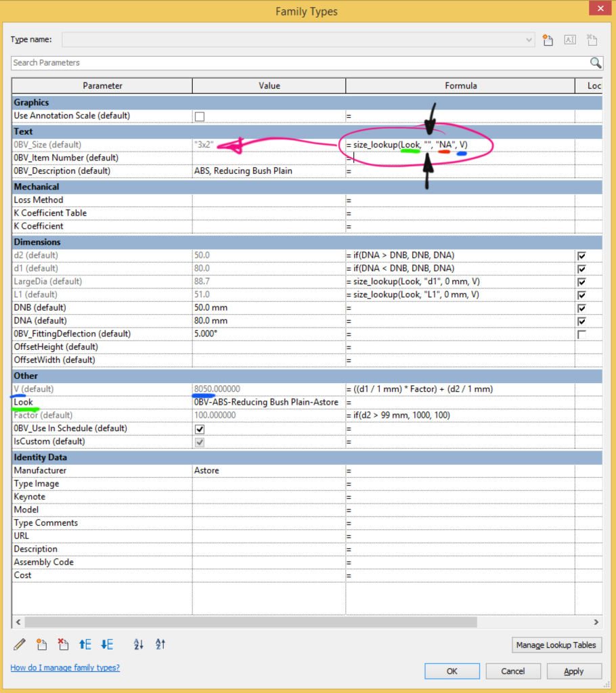Move the selected parameter down
The image size is (616, 693).
106,644
